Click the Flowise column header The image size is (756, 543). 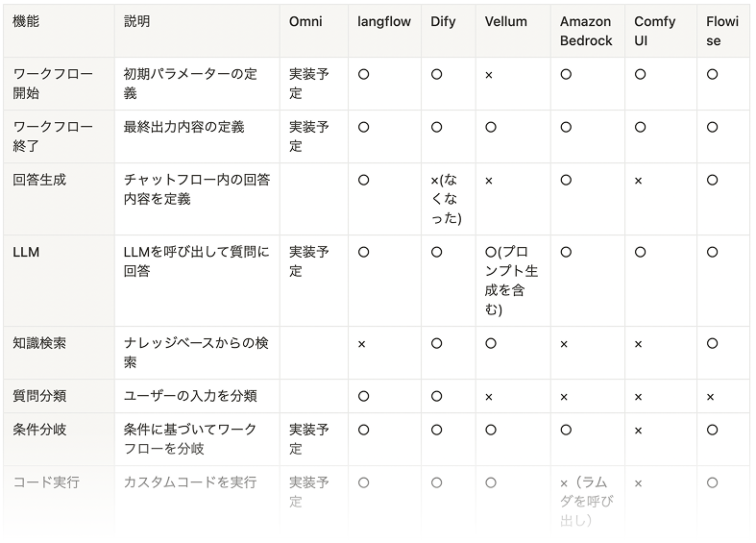pos(722,31)
